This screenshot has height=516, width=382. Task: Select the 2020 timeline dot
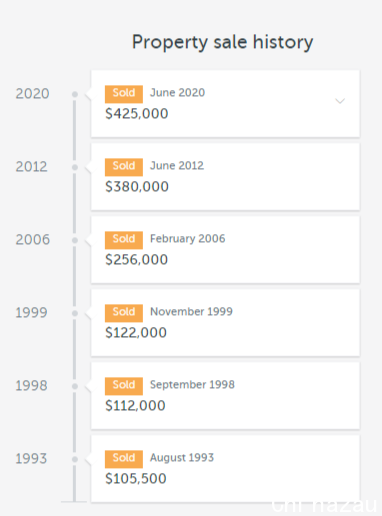(x=75, y=94)
